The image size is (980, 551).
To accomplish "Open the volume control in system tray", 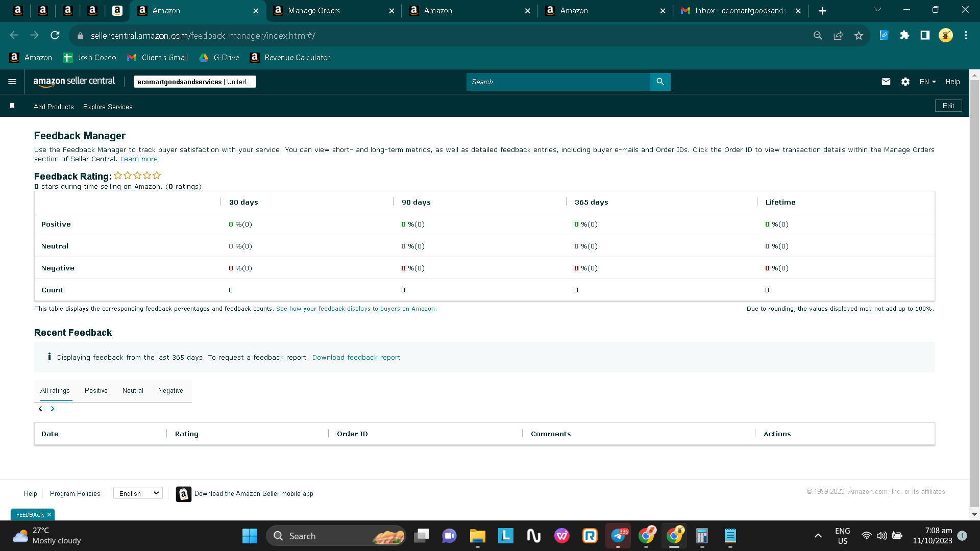I will (881, 536).
